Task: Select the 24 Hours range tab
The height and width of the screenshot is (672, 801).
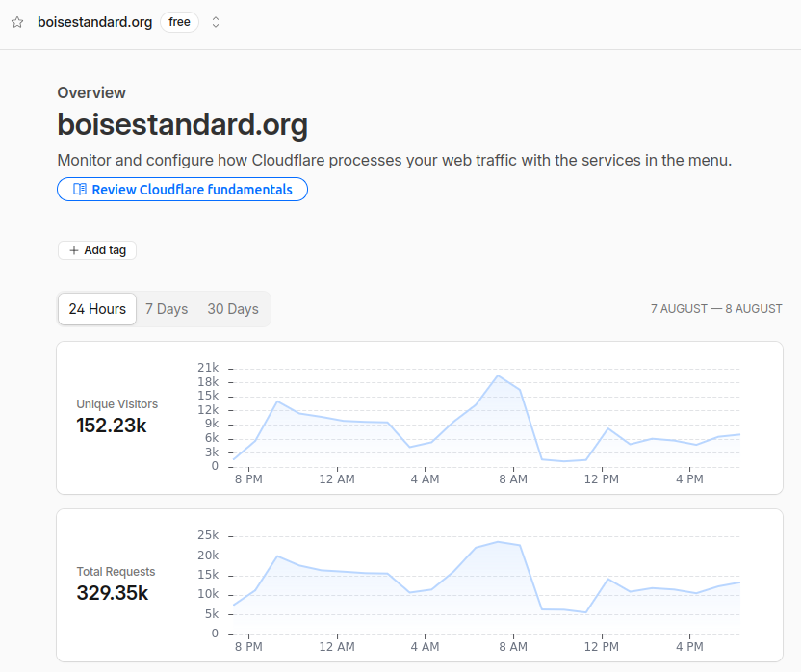Action: pyautogui.click(x=97, y=309)
